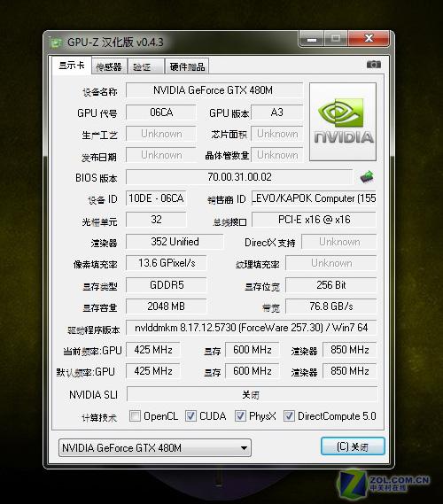The width and height of the screenshot is (443, 504).
Task: Click the bandwidth field 76.8 GB/s
Action: pyautogui.click(x=330, y=306)
